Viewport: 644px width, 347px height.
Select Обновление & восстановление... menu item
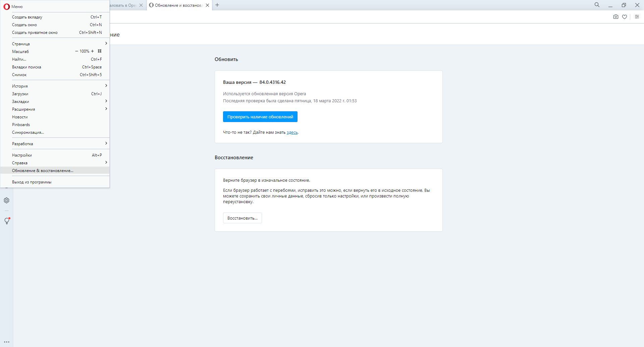55,170
